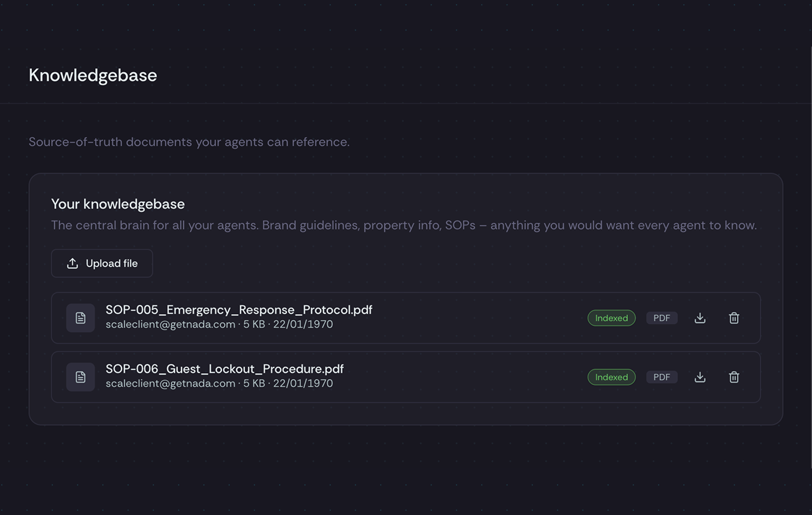Open SOP-005_Emergency_Response_Protocol.pdf file name
This screenshot has height=515, width=812.
(x=239, y=310)
